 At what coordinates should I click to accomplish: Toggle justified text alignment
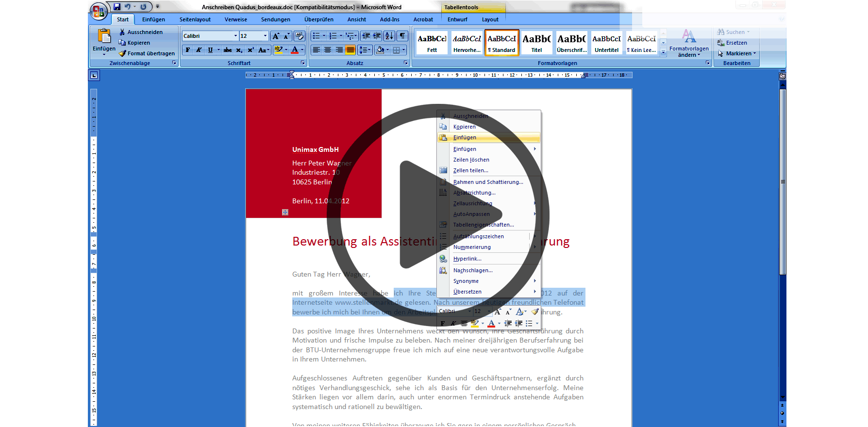(x=350, y=50)
